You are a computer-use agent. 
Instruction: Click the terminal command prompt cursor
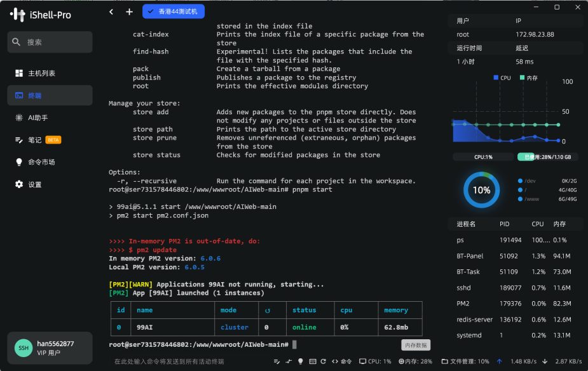point(294,345)
